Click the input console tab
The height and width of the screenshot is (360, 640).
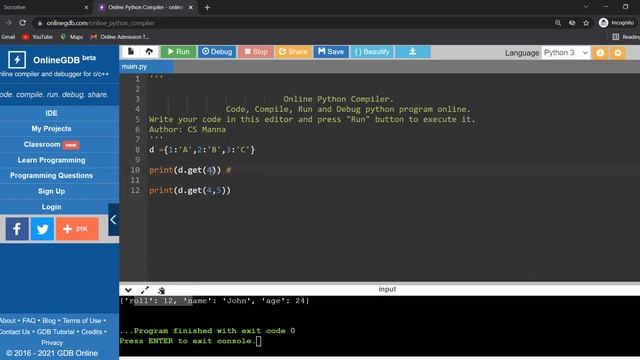pyautogui.click(x=387, y=289)
